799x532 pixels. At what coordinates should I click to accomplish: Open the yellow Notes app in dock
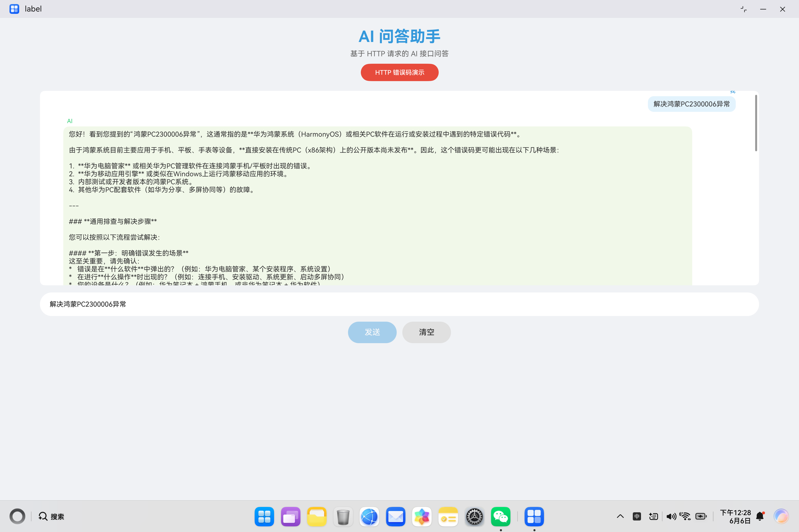[x=448, y=516]
